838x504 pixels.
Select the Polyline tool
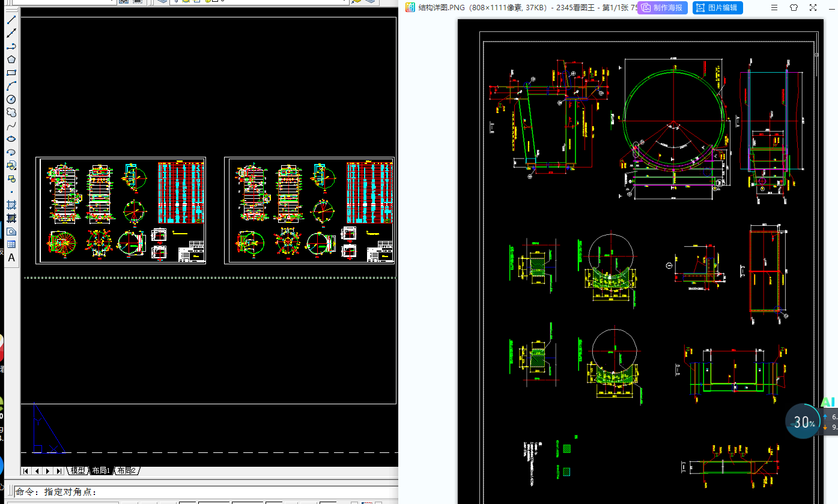click(11, 47)
